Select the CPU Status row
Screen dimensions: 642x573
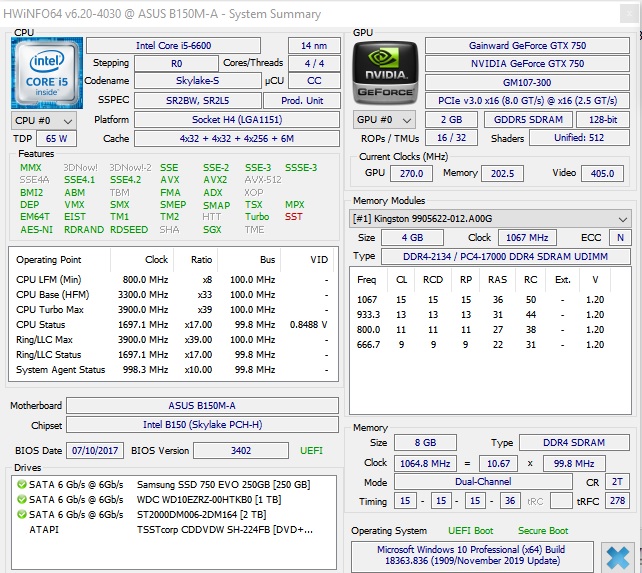[174, 325]
